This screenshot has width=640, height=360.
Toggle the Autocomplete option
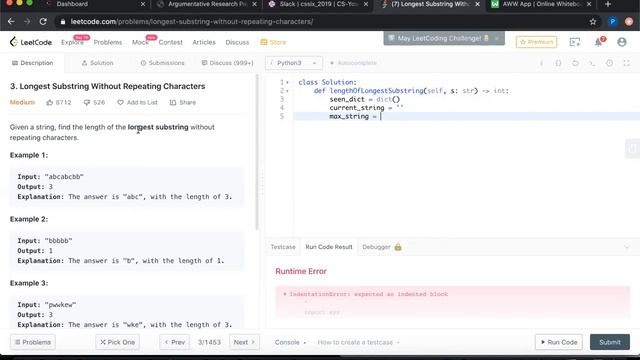(x=353, y=63)
